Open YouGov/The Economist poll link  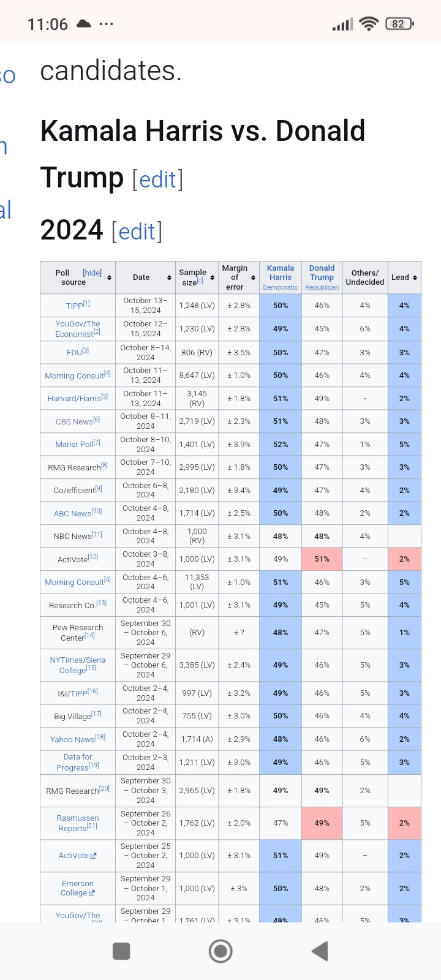click(x=77, y=329)
